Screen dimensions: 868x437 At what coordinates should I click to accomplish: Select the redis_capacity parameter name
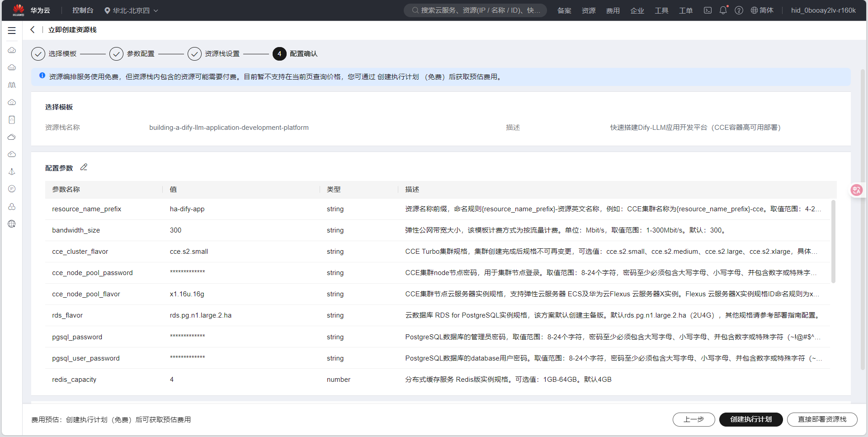74,380
